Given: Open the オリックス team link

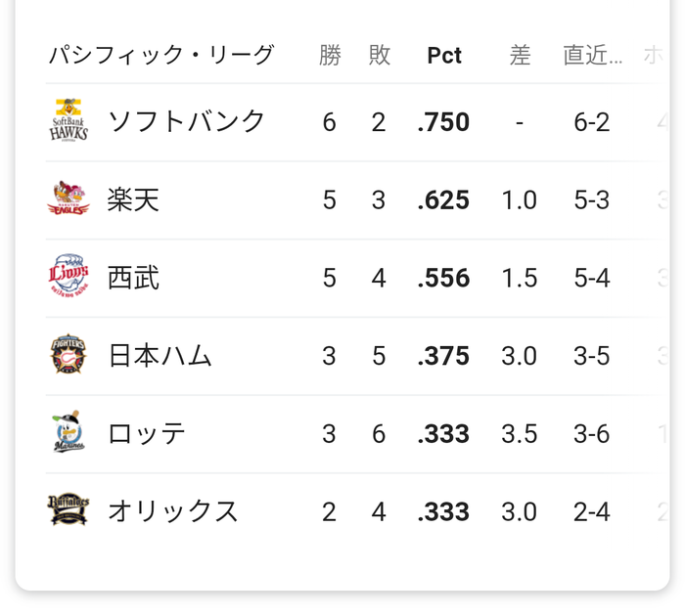Looking at the screenshot, I should click(x=173, y=510).
